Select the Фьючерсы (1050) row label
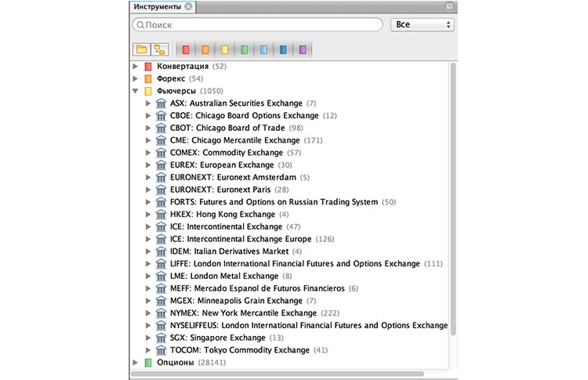 (190, 91)
